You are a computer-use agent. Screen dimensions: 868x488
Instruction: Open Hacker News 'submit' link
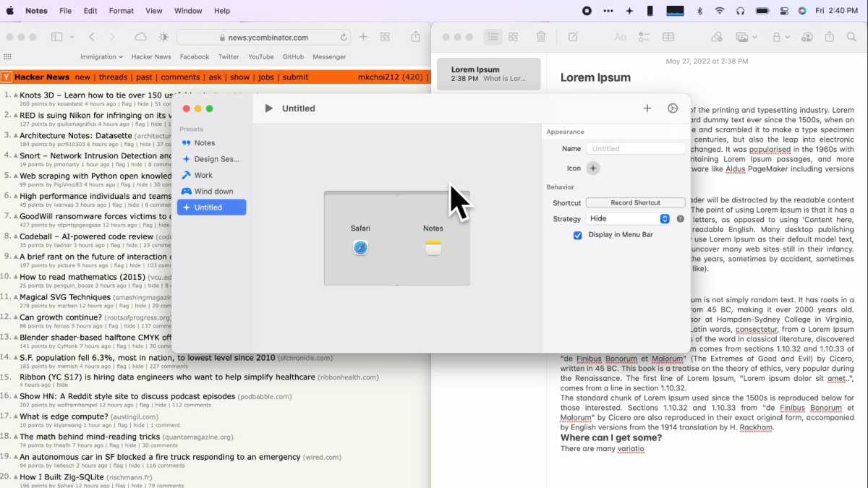pos(295,77)
